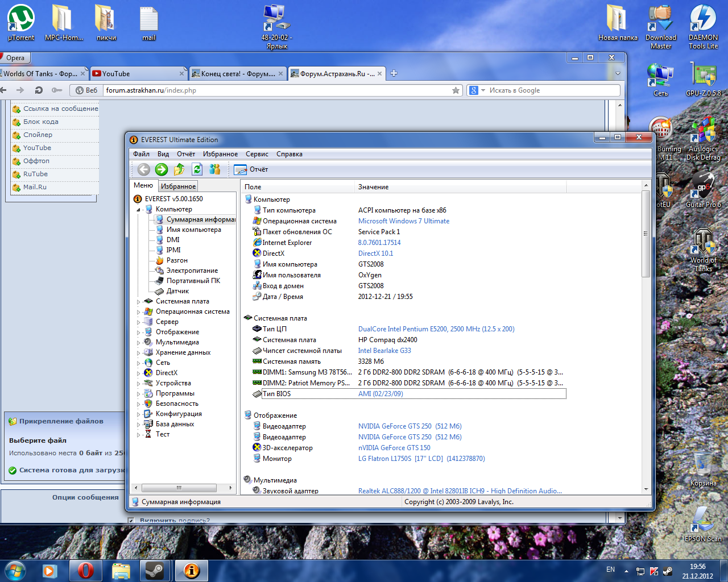This screenshot has width=728, height=582.
Task: Select Имя компьютера tree item
Action: pos(193,230)
